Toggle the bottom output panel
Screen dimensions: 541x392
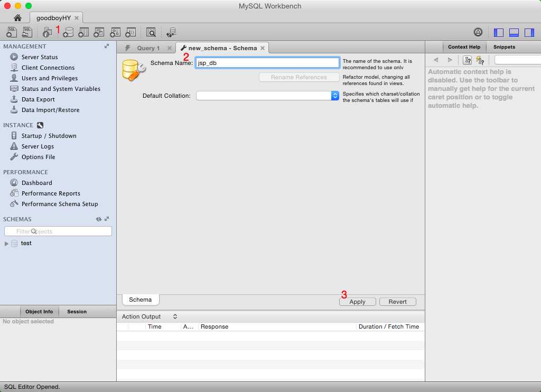[514, 32]
